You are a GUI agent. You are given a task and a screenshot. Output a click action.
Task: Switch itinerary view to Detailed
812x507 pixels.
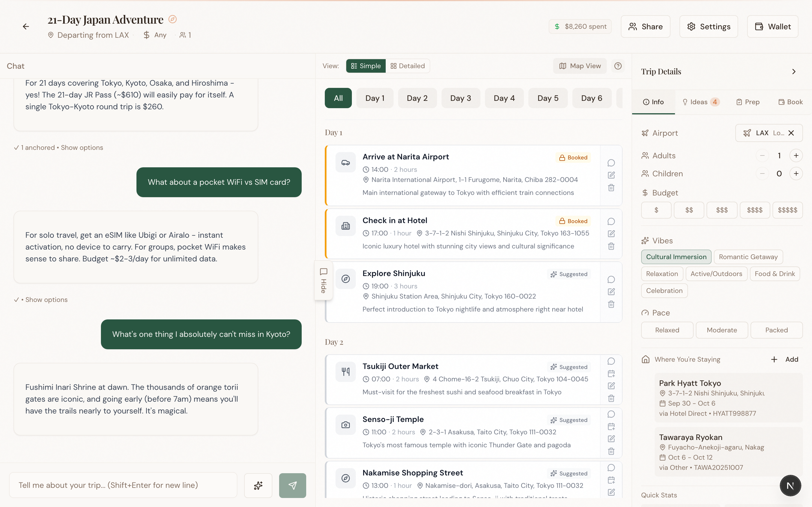(408, 66)
